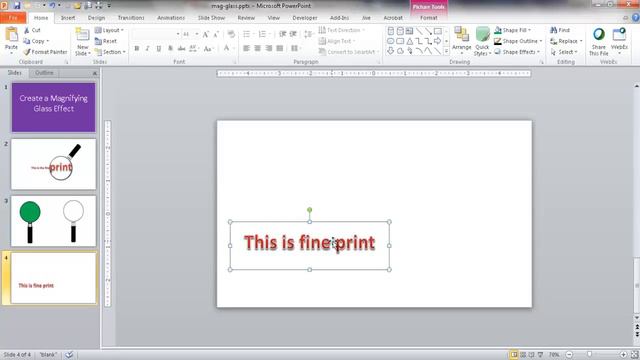The image size is (640, 360).
Task: Open the Section dropdown
Action: coord(110,52)
